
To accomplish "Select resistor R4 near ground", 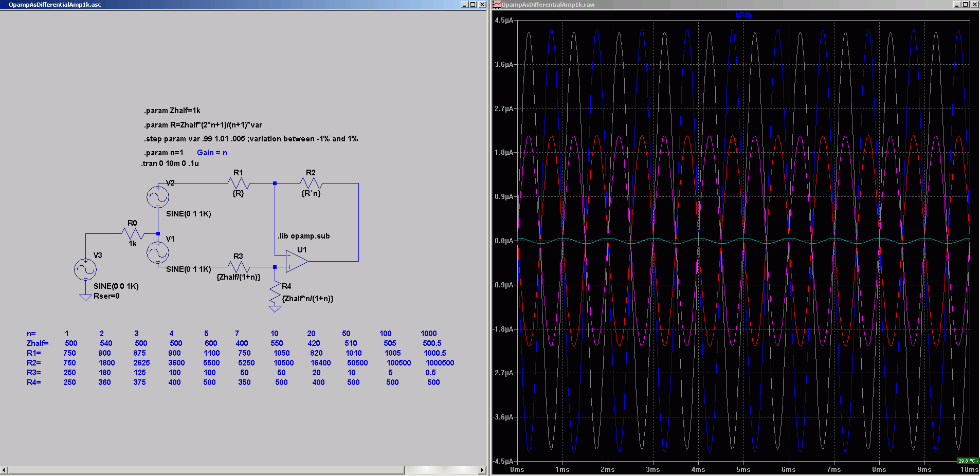I will (x=275, y=293).
